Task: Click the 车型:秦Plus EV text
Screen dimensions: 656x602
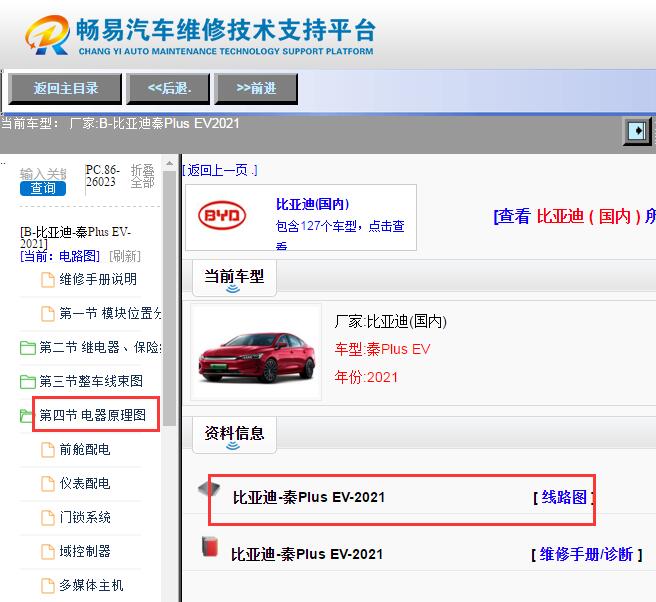Action: 382,349
